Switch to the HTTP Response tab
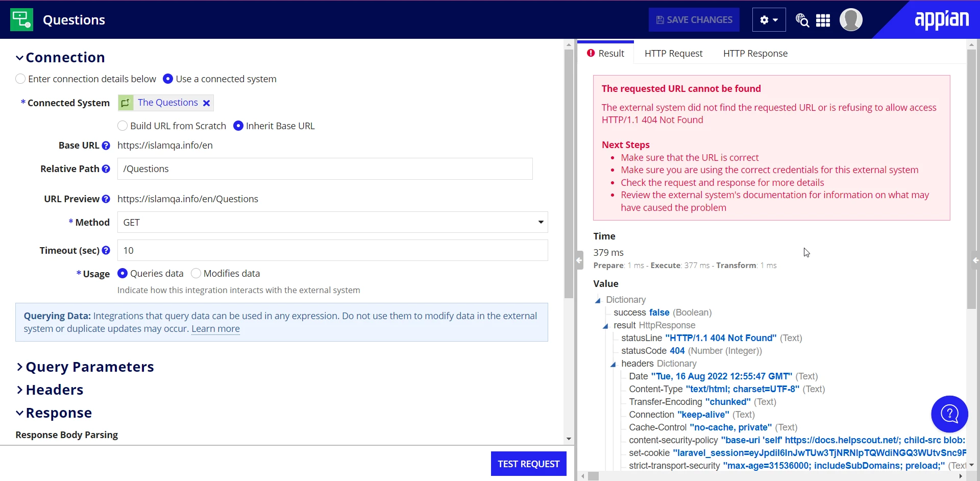This screenshot has width=980, height=481. click(755, 53)
